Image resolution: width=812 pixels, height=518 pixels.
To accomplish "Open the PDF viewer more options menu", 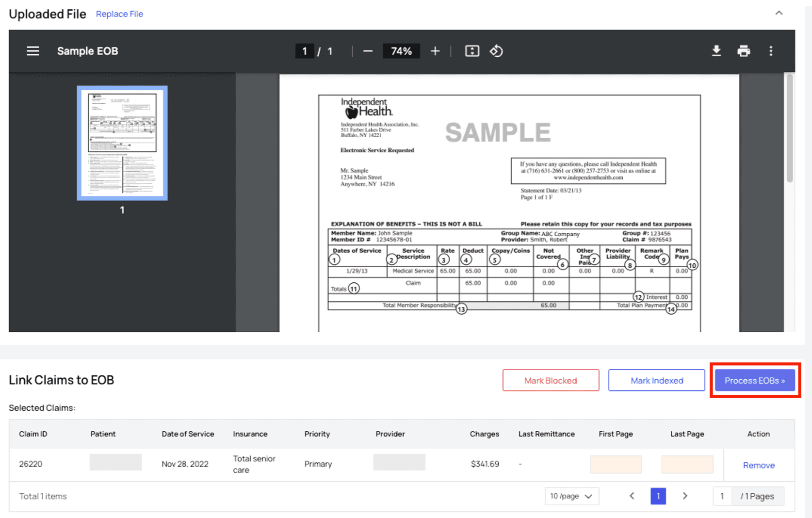I will point(771,51).
